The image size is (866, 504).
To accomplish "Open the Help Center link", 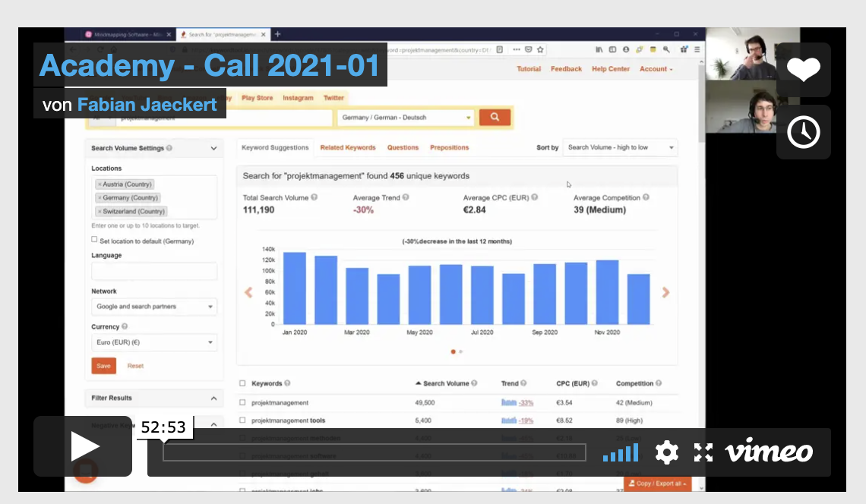I will click(x=611, y=69).
